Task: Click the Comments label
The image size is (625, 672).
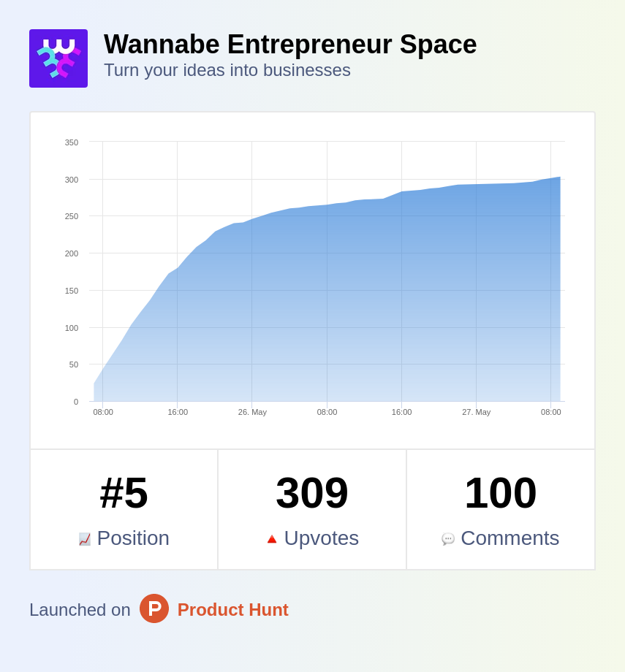Action: [x=510, y=538]
